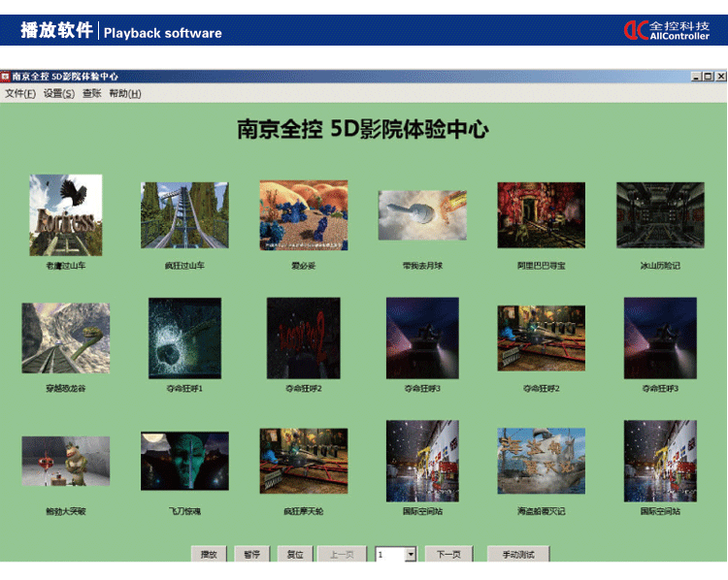Image resolution: width=728 pixels, height=580 pixels.
Task: Select the 冰山历险记 movie thumbnail
Action: (x=660, y=215)
